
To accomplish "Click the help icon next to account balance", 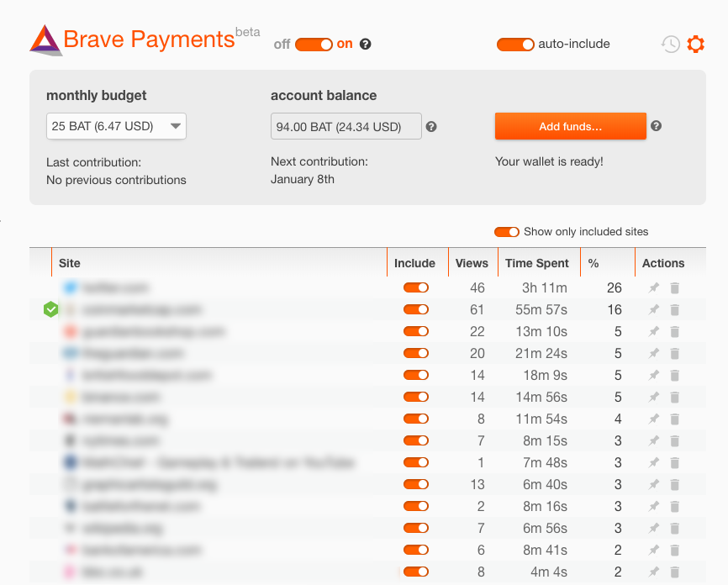I will coord(431,127).
